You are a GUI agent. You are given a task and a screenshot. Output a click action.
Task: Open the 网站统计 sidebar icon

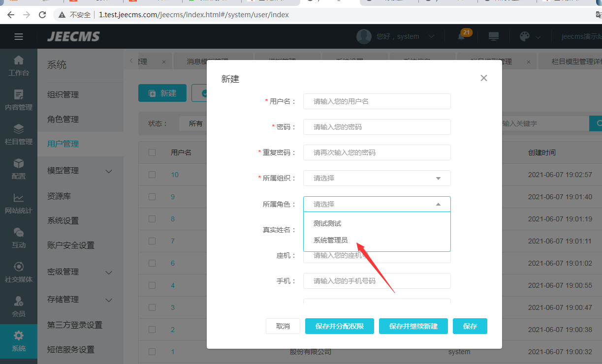coord(19,203)
